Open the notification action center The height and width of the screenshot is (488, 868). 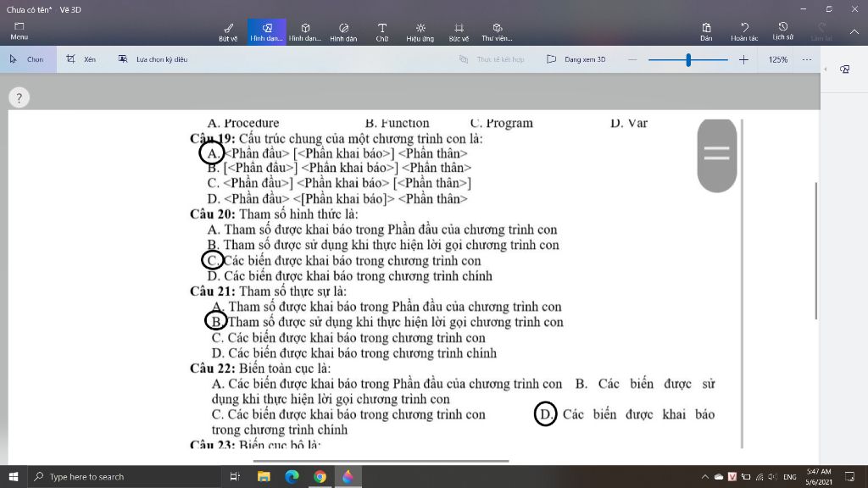coord(849,476)
